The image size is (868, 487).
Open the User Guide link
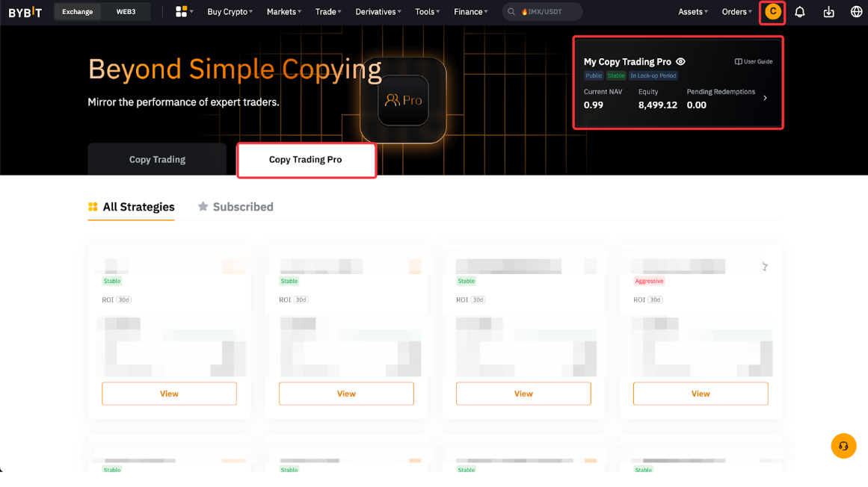(x=754, y=62)
